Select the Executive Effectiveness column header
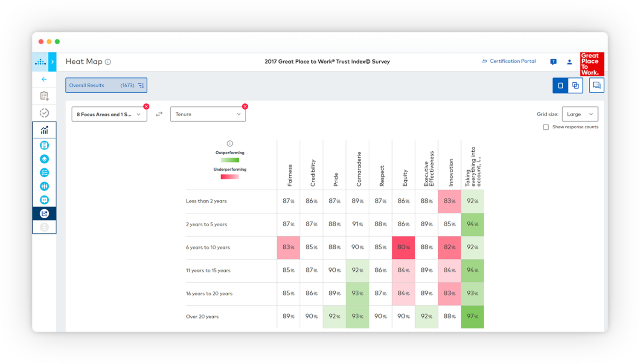640x364 pixels. pyautogui.click(x=428, y=169)
